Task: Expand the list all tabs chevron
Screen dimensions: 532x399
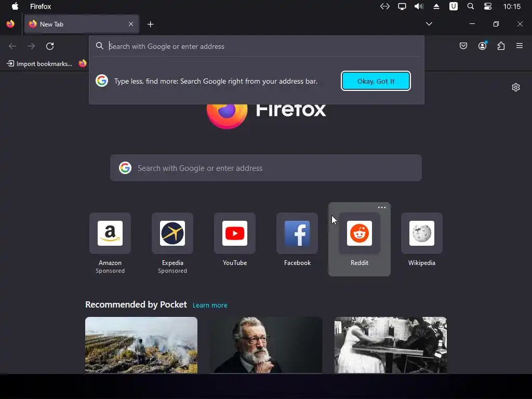Action: pos(429,24)
